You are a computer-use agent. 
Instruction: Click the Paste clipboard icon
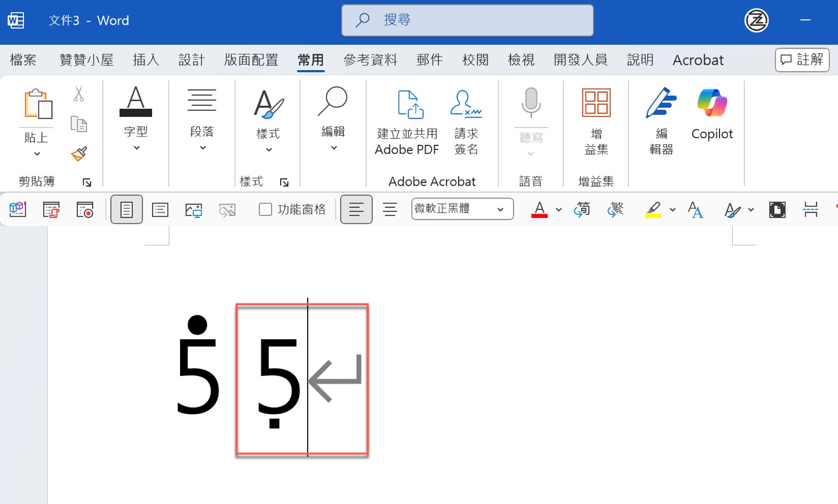(37, 104)
